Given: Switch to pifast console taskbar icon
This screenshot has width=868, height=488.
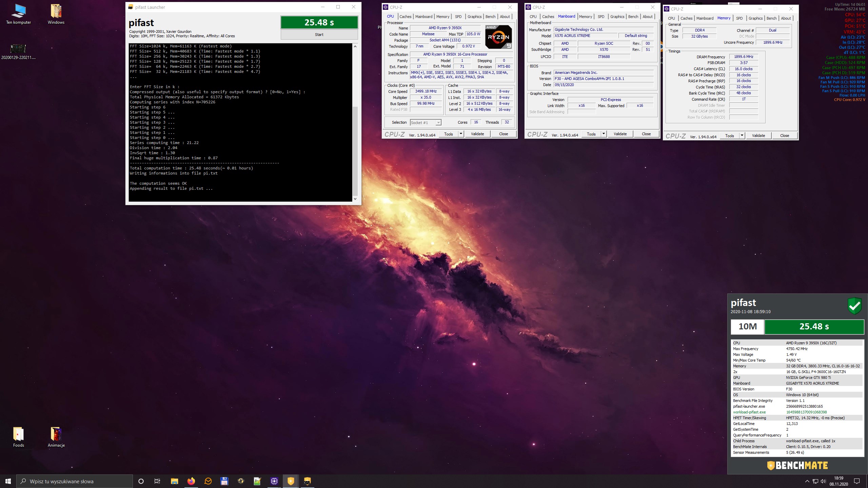Looking at the screenshot, I should [x=307, y=481].
